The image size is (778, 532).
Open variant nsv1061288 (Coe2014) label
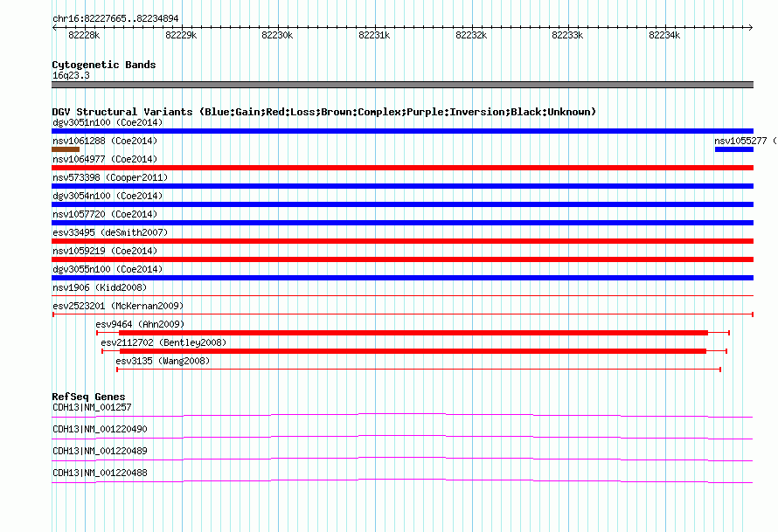point(105,141)
